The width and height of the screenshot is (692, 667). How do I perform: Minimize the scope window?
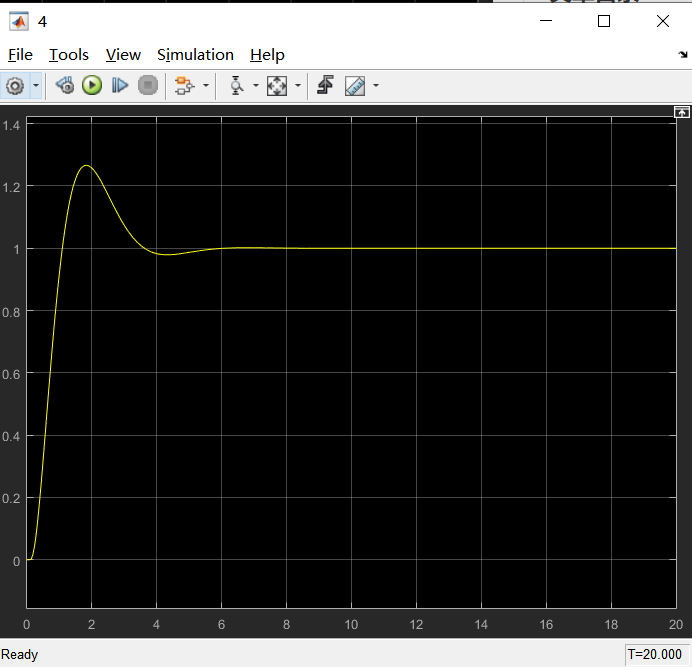(x=546, y=21)
